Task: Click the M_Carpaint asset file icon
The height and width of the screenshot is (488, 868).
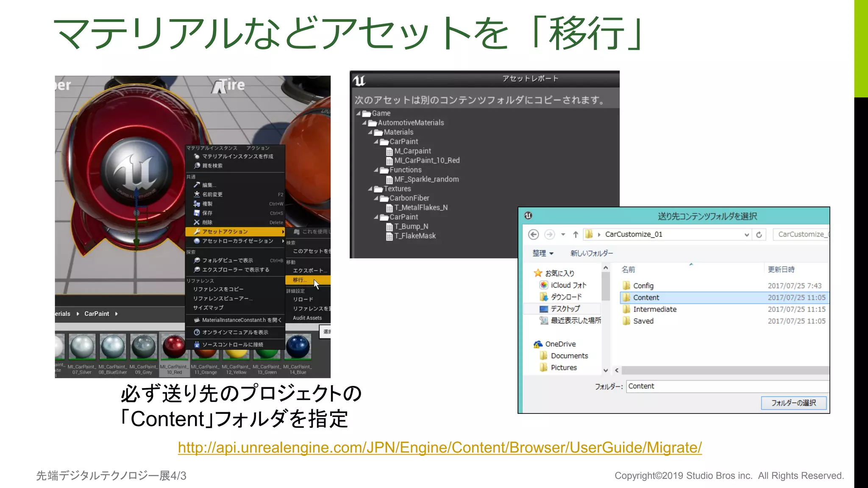Action: click(x=389, y=151)
